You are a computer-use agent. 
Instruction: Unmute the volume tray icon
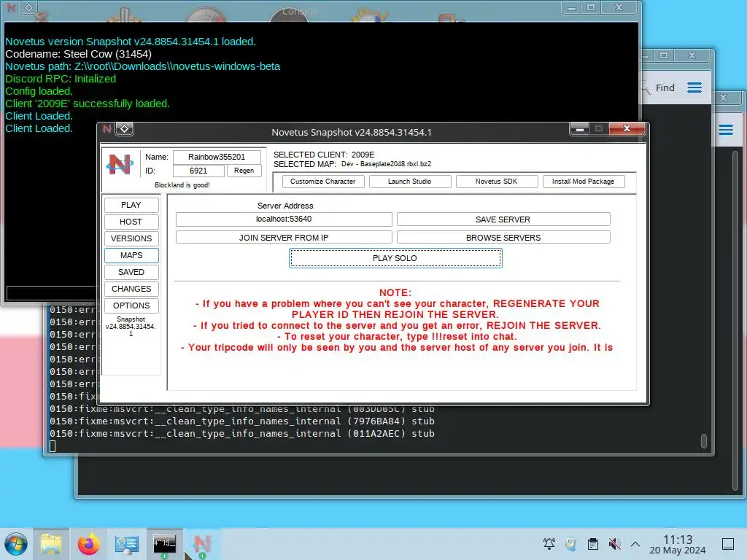point(614,544)
